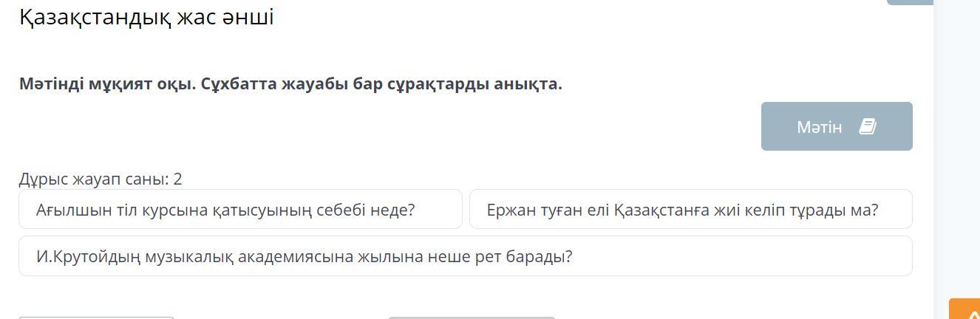This screenshot has width=980, height=319.
Task: Click the orange button in the bottom-right corner
Action: (964, 309)
